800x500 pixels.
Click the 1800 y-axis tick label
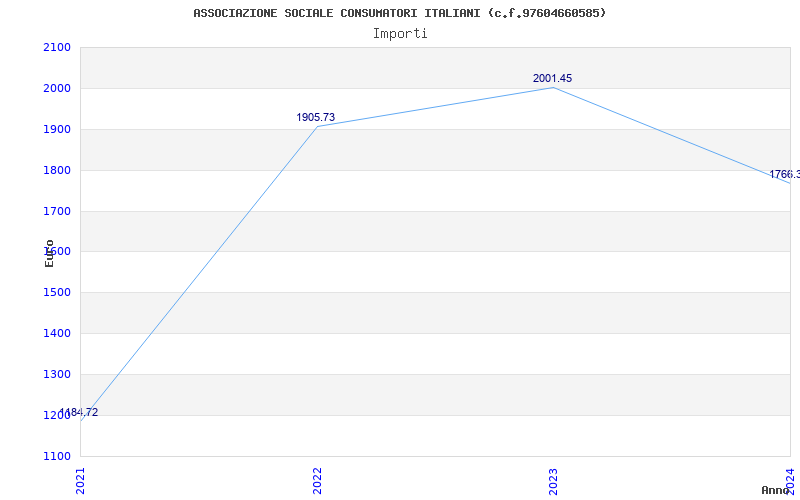pos(57,170)
